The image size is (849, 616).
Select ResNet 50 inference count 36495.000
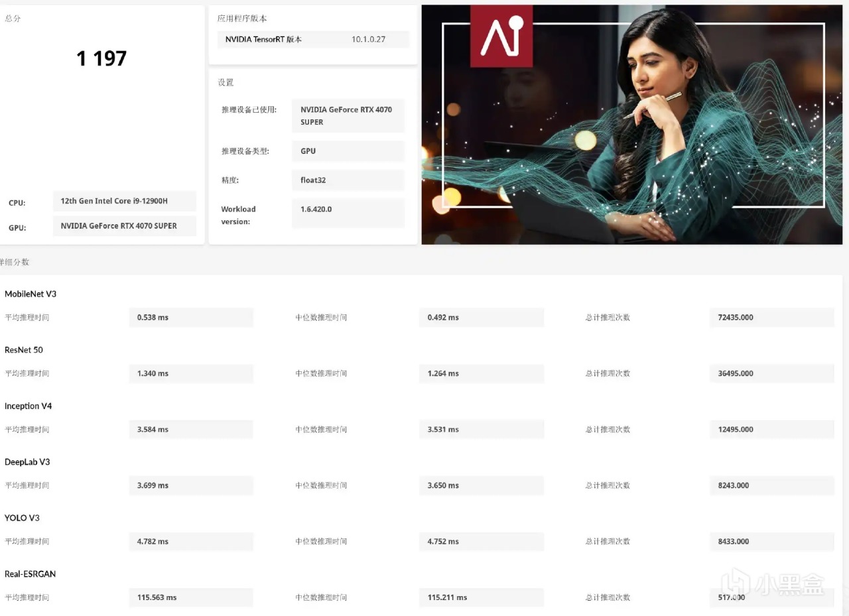tap(771, 373)
